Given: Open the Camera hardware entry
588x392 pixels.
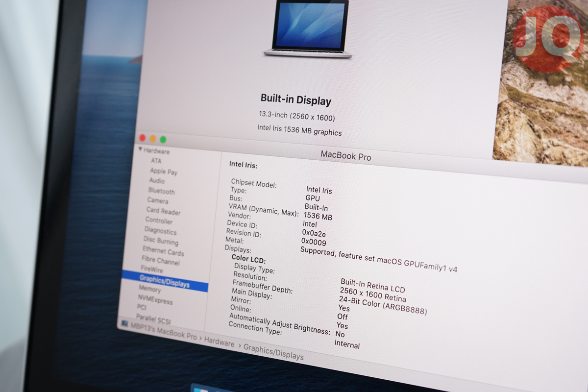Looking at the screenshot, I should point(157,200).
